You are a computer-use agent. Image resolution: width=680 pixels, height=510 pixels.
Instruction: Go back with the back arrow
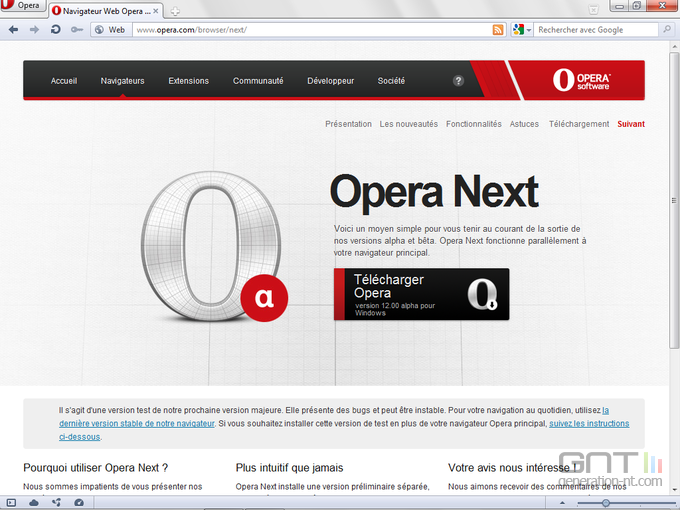tap(13, 29)
